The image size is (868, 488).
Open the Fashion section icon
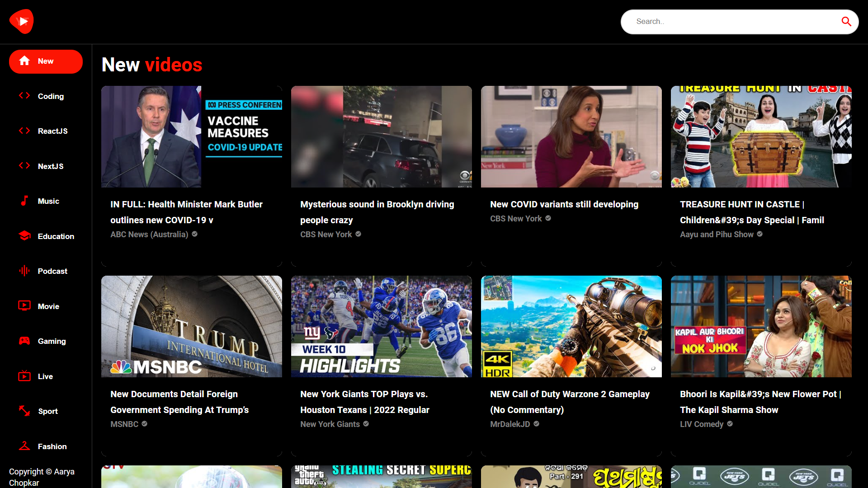point(24,446)
